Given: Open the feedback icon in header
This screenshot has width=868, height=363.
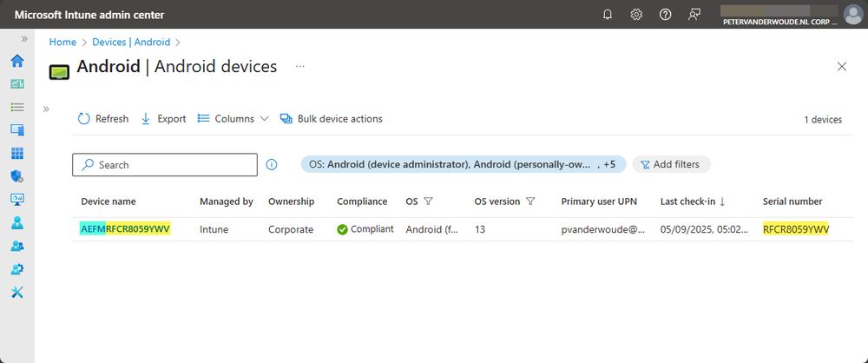Looking at the screenshot, I should coord(694,15).
